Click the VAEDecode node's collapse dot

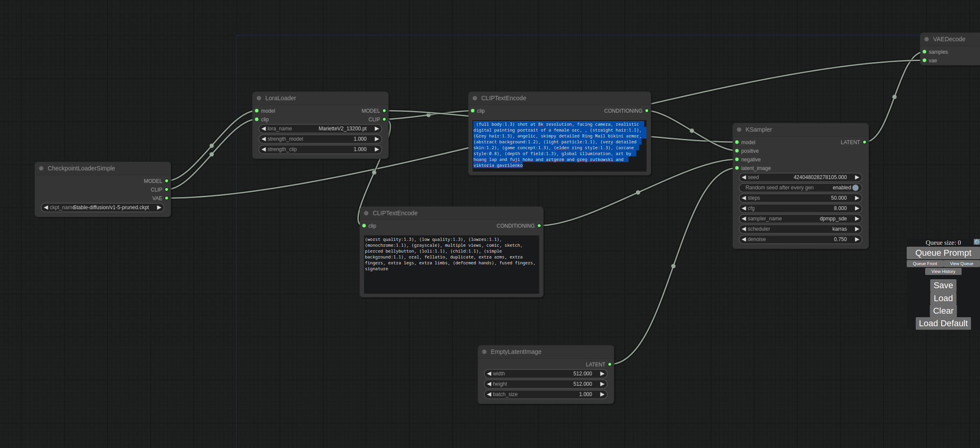click(x=927, y=39)
